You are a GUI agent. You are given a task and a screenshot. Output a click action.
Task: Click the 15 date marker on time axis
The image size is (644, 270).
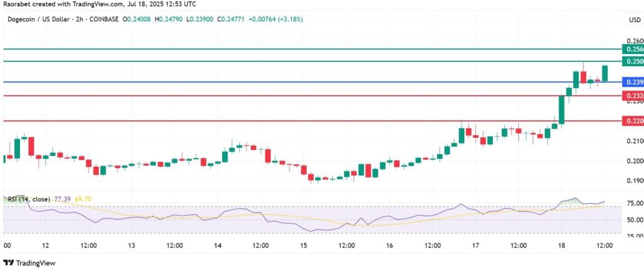click(304, 245)
